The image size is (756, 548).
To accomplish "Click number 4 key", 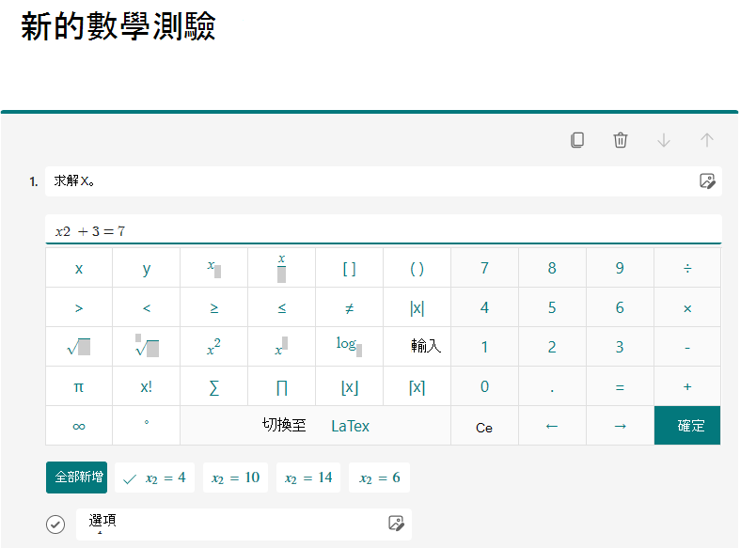I will point(484,307).
